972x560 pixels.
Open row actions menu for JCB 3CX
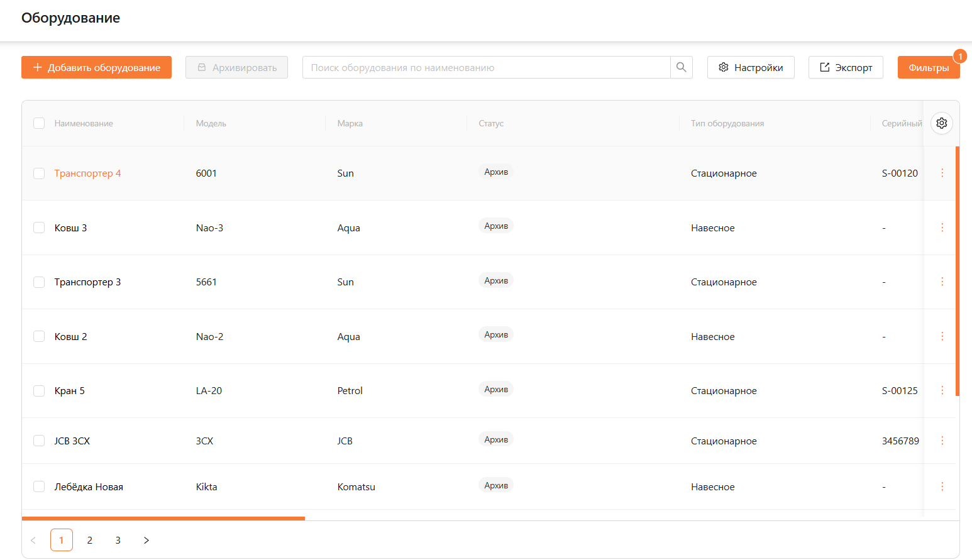(x=942, y=441)
